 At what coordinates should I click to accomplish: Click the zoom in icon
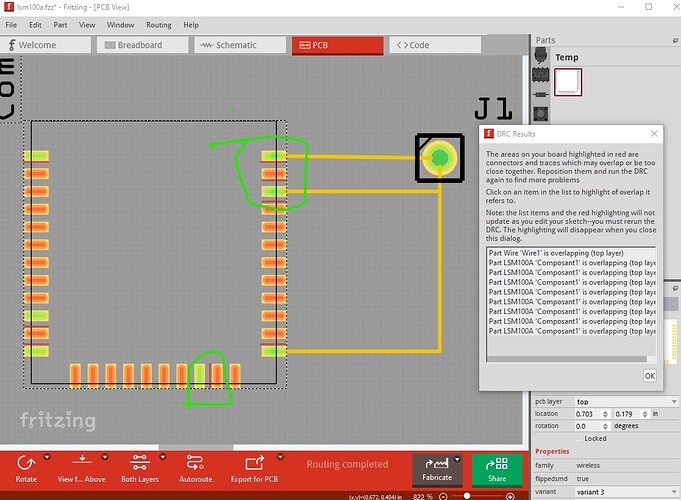[510, 497]
